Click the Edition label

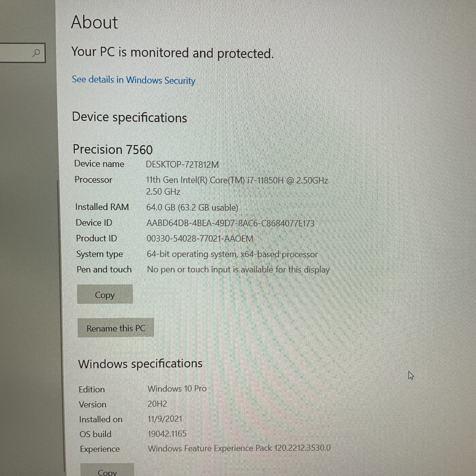[x=92, y=389]
